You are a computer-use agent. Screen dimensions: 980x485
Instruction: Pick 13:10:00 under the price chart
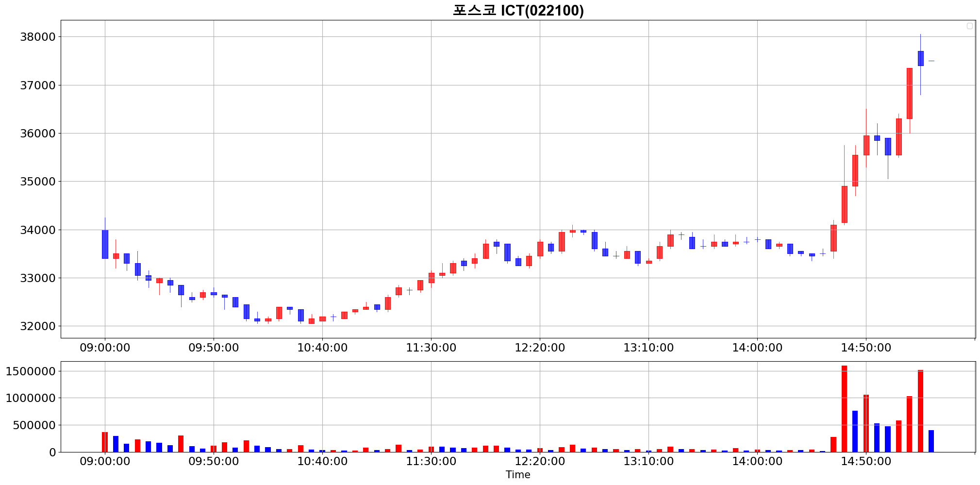[x=648, y=348]
